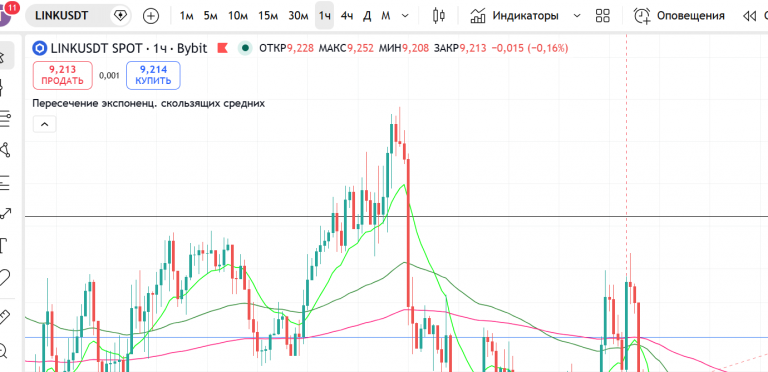
Task: Add a symbol to compare with the plus icon
Action: pos(151,16)
